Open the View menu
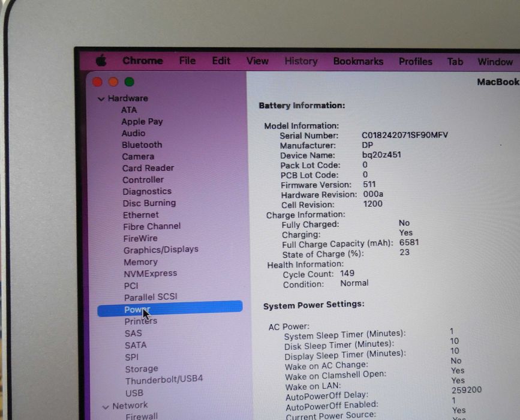The image size is (520, 420). 257,61
